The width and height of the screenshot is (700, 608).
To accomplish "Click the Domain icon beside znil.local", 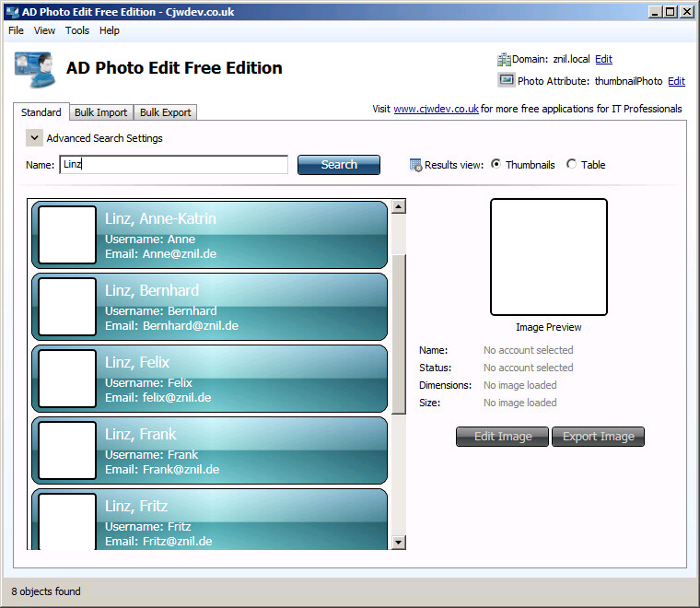I will click(505, 60).
